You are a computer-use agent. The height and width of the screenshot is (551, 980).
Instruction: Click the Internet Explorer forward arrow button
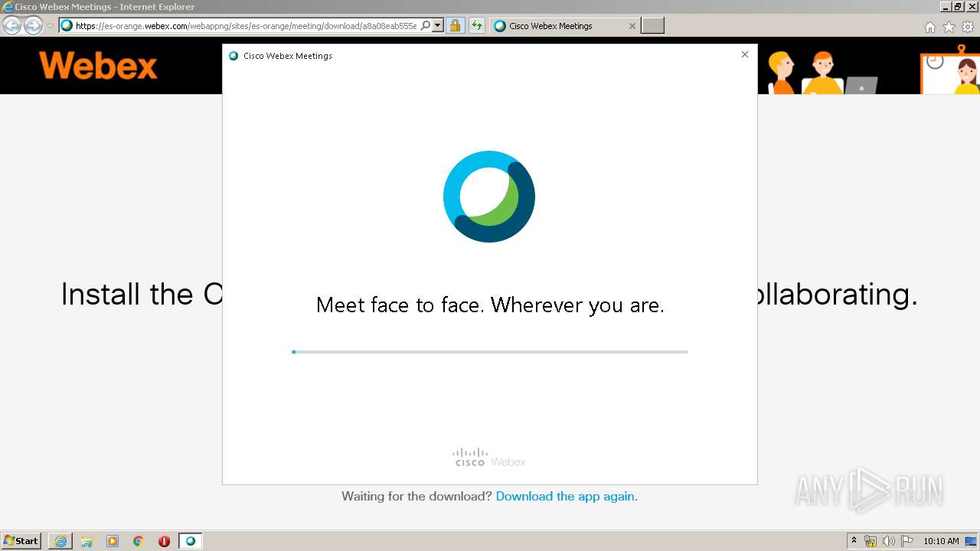click(x=33, y=25)
